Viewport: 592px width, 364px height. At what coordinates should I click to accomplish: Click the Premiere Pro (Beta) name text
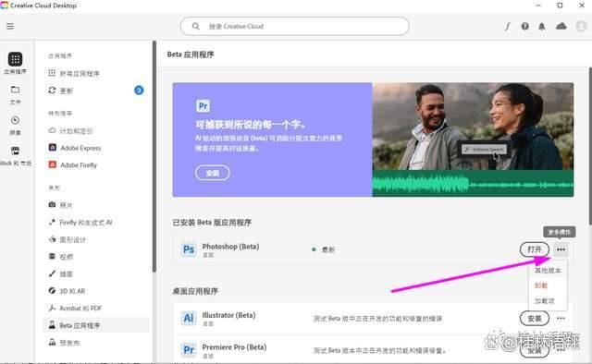234,347
